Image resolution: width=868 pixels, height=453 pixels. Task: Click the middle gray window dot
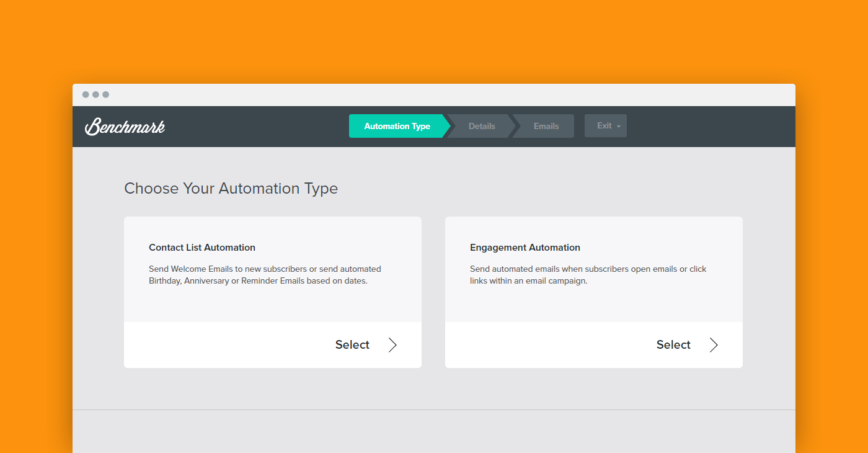pos(95,94)
